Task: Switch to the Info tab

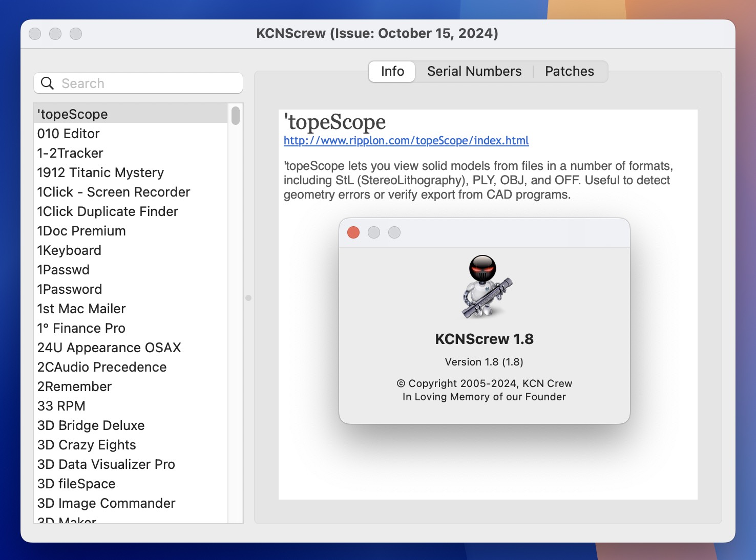Action: 392,72
